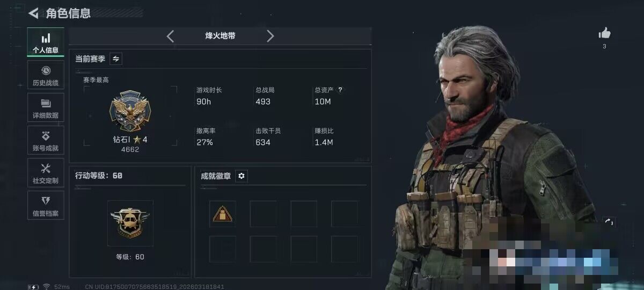Click the question mark beside 总资产
644x290 pixels.
340,90
